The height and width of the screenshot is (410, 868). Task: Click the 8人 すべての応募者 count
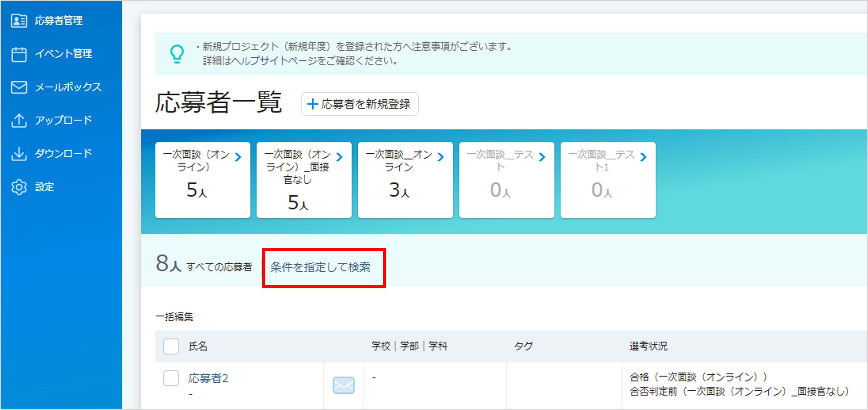pyautogui.click(x=204, y=264)
